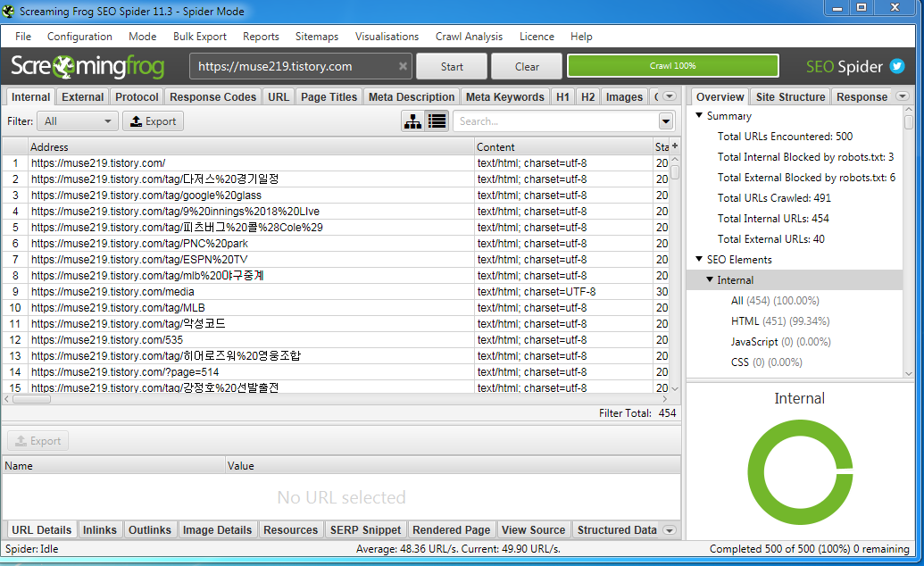The image size is (924, 566).
Task: Open the Mode menu
Action: click(143, 37)
